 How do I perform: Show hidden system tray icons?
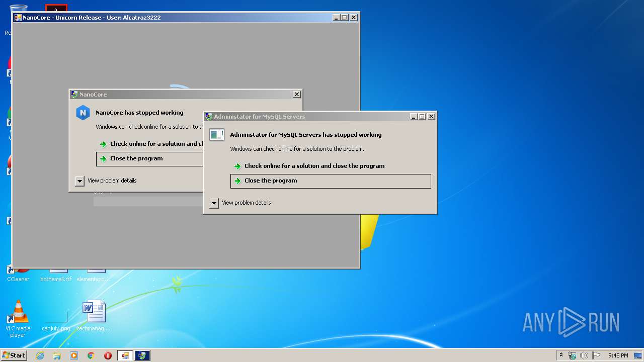click(x=561, y=355)
